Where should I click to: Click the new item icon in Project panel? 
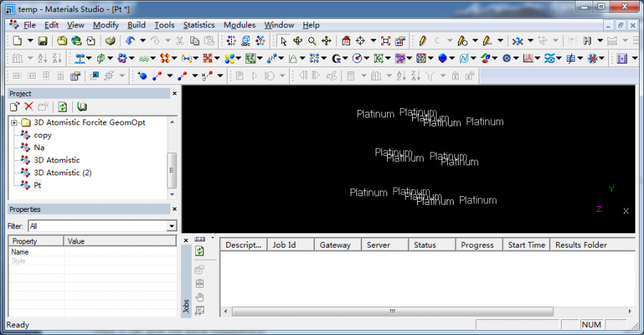[x=15, y=107]
